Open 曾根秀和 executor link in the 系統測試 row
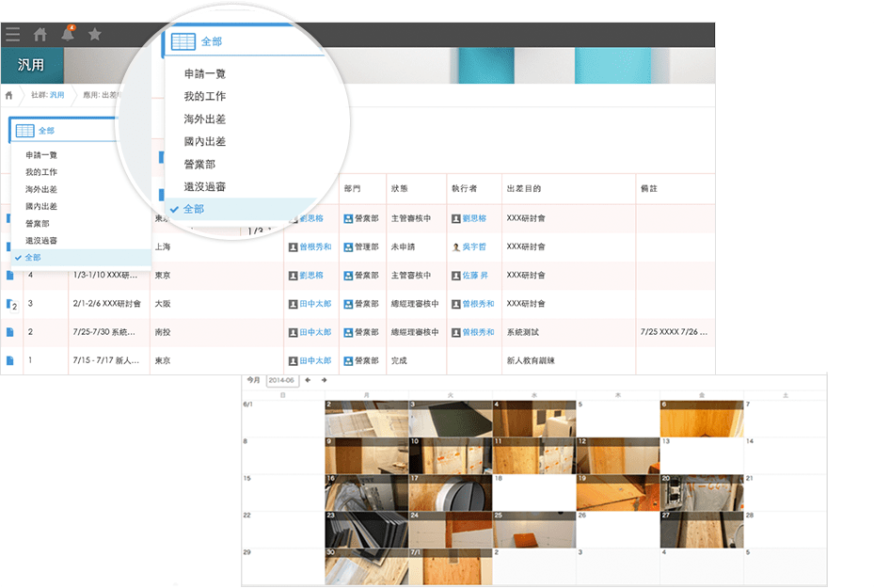874x588 pixels. click(478, 332)
